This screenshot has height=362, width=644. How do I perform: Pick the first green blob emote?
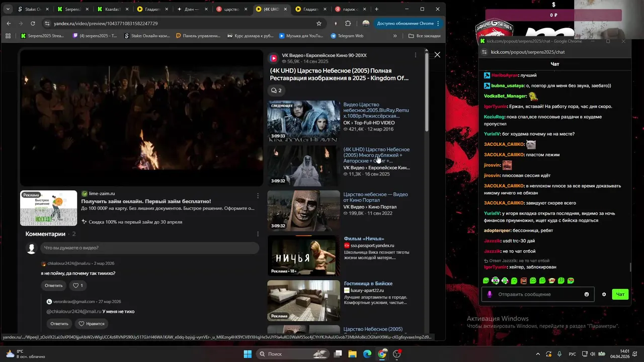click(x=486, y=281)
